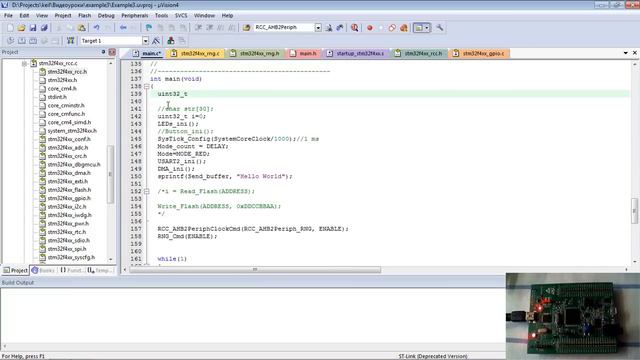Open the Peripherals menu

[135, 16]
